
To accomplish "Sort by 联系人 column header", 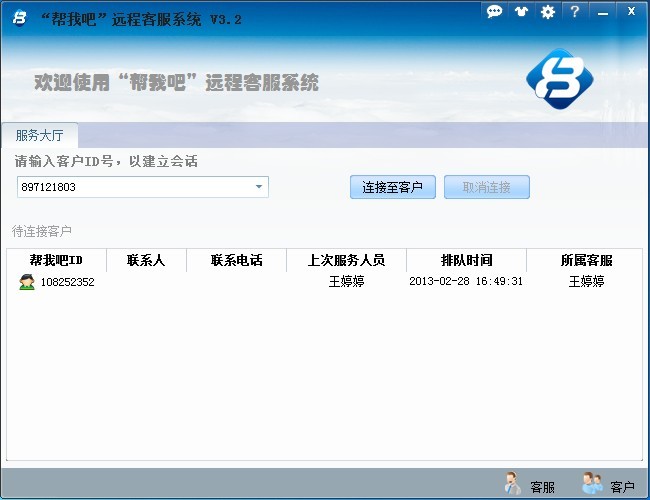I will [x=146, y=260].
